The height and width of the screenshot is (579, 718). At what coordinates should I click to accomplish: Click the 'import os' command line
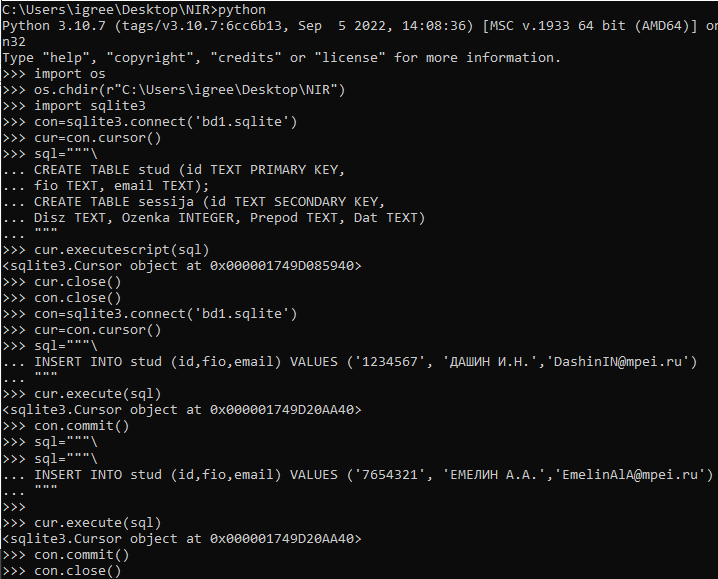54,74
